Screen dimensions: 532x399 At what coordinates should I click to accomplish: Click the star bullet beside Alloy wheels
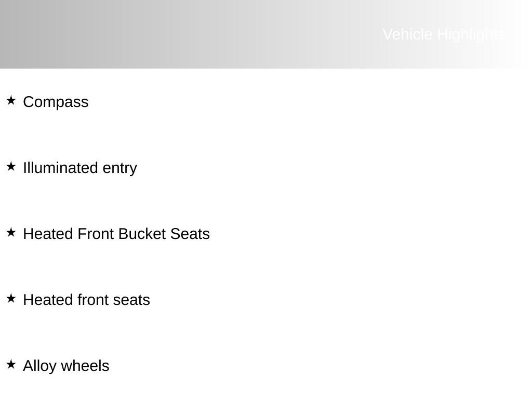pos(11,364)
